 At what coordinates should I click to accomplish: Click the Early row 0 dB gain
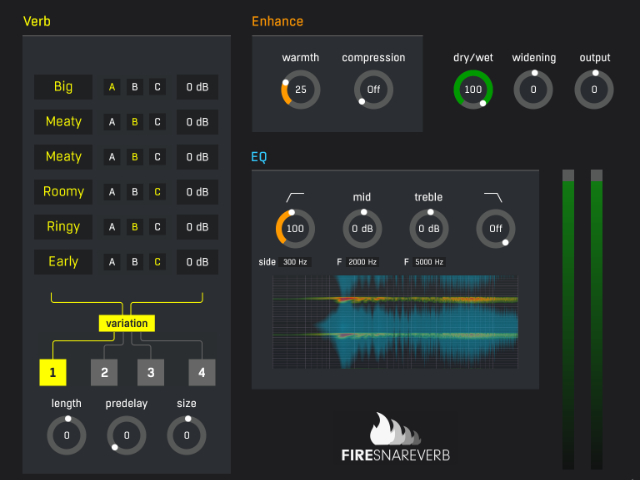[197, 262]
